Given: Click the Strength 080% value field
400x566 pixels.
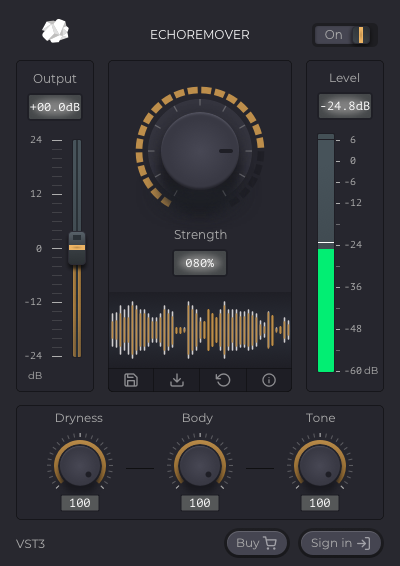Looking at the screenshot, I should pyautogui.click(x=200, y=263).
